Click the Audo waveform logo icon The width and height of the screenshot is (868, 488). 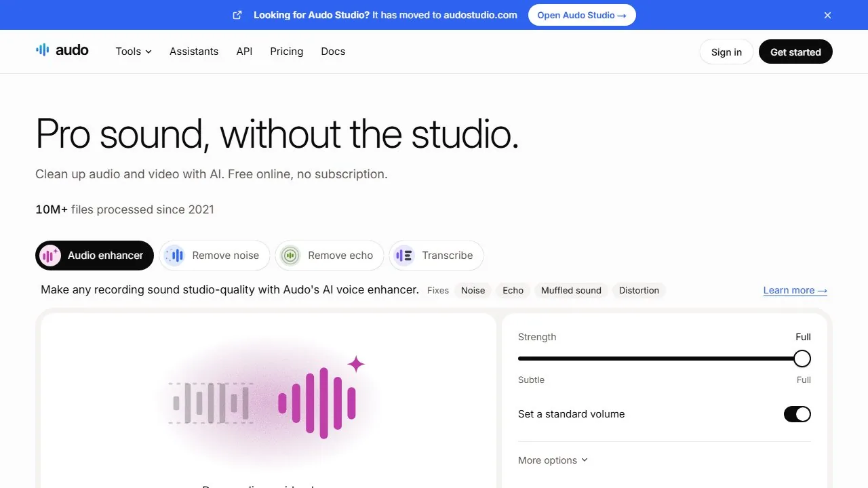[43, 50]
